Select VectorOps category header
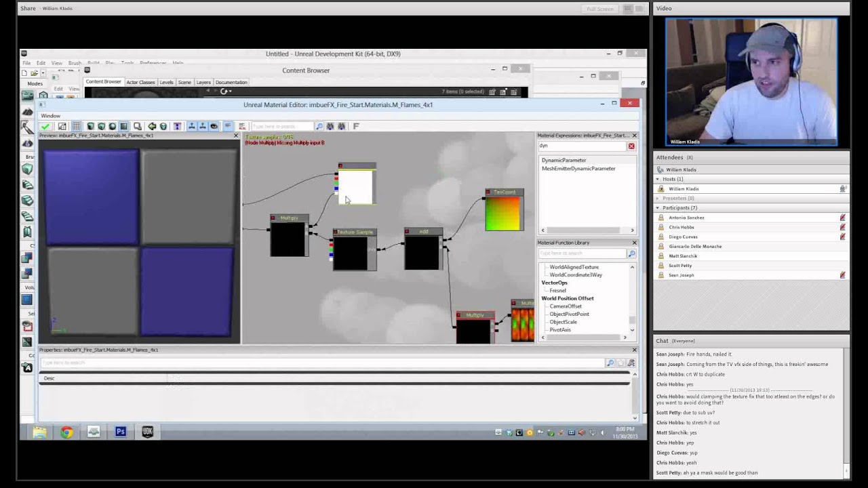 point(554,283)
